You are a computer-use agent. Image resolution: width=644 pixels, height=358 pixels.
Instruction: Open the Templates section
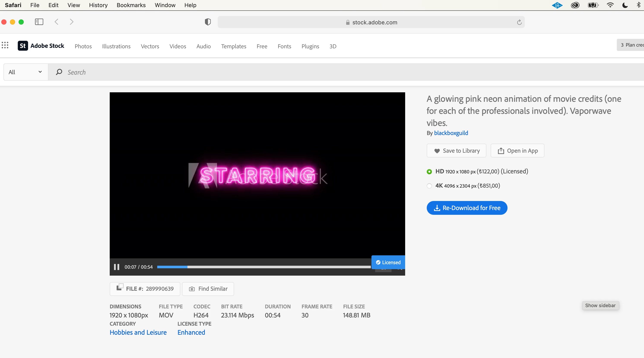pyautogui.click(x=233, y=46)
